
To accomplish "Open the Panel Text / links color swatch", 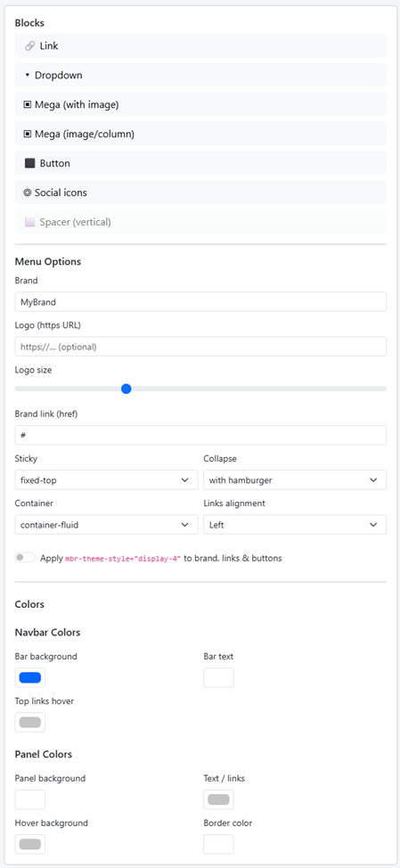I will click(x=218, y=799).
